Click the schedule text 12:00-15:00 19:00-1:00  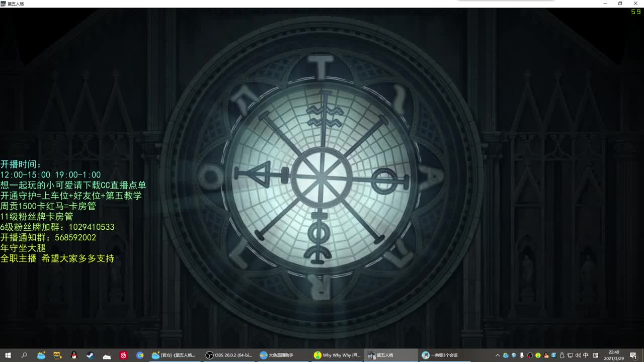coord(50,175)
